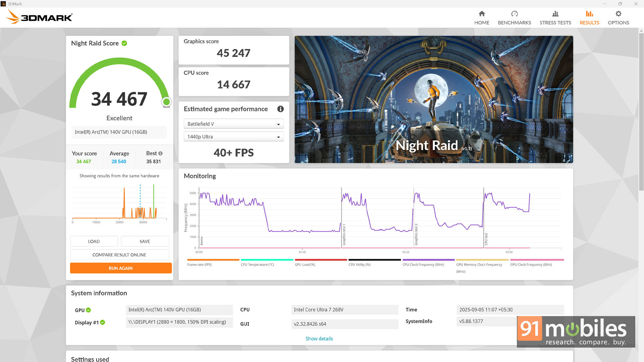Click the info icon next to Best score

point(160,154)
